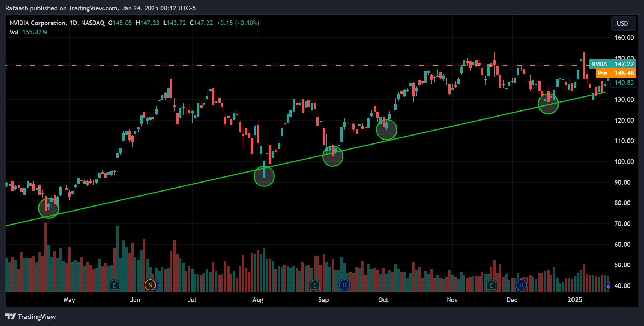644x326 pixels.
Task: Click the Nov label on the time axis
Action: coord(452,300)
